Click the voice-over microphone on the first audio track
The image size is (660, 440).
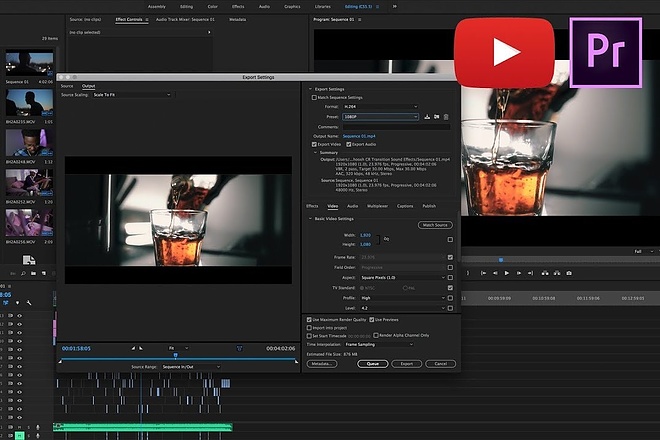pyautogui.click(x=37, y=427)
